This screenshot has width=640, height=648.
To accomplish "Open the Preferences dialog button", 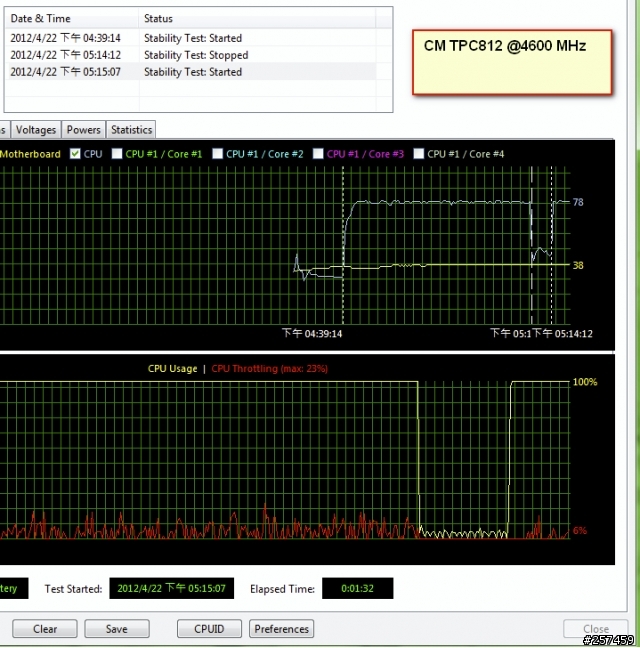I will (x=281, y=629).
